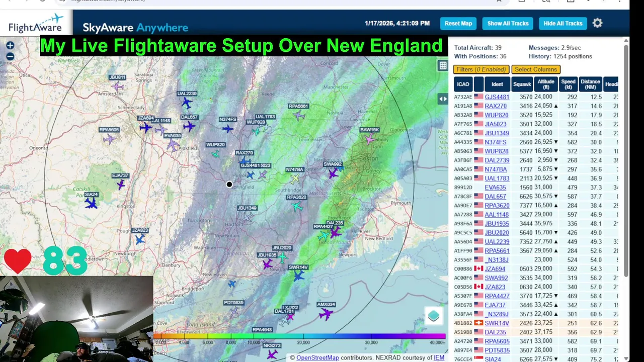Sort table by Ident column header
The width and height of the screenshot is (644, 362).
coord(497,84)
